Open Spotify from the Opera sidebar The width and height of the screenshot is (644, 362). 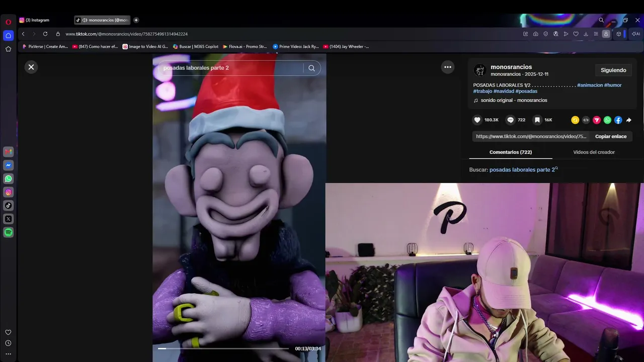tap(9, 232)
